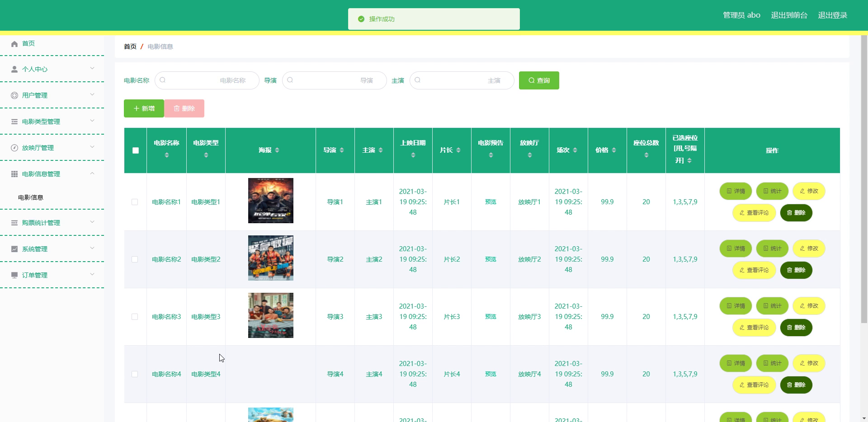Click the sort arrows on 电影类型 column
868x422 pixels.
(206, 155)
